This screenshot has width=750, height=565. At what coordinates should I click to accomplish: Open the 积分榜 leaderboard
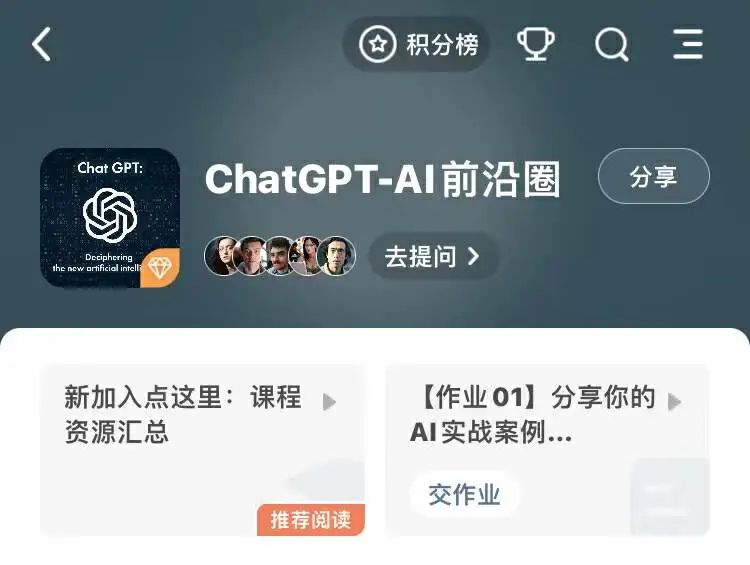pos(416,44)
